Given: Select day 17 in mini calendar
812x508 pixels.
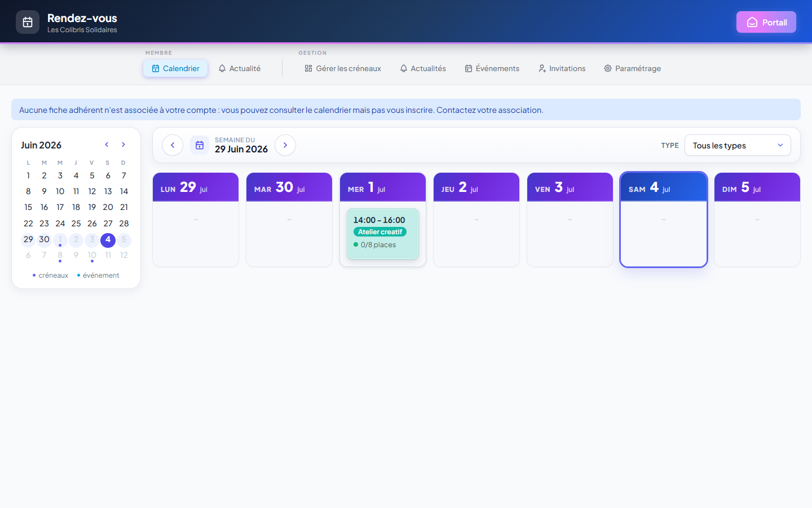Looking at the screenshot, I should 60,207.
